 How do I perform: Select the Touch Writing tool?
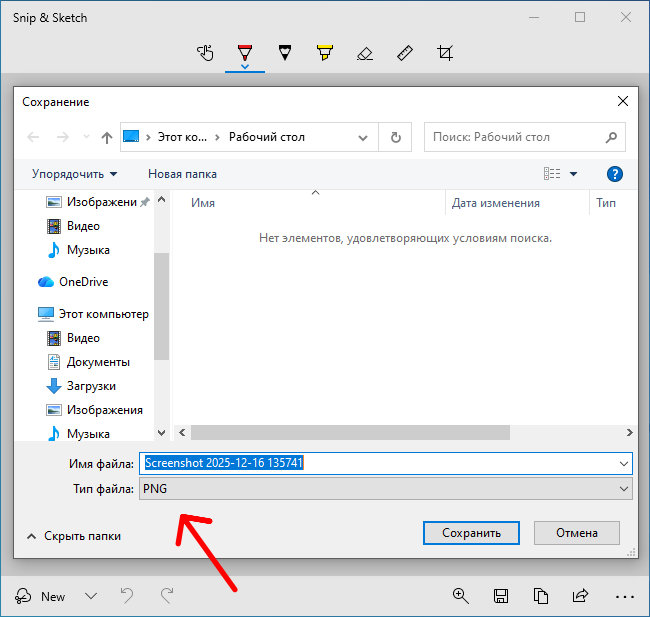205,53
